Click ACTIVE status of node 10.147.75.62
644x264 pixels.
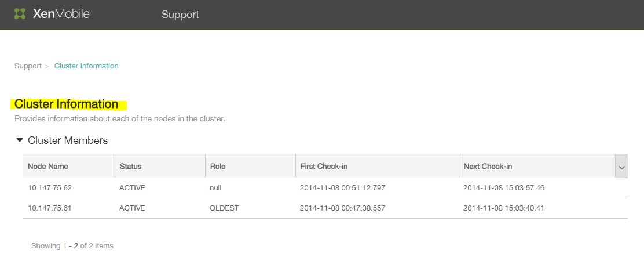point(133,188)
